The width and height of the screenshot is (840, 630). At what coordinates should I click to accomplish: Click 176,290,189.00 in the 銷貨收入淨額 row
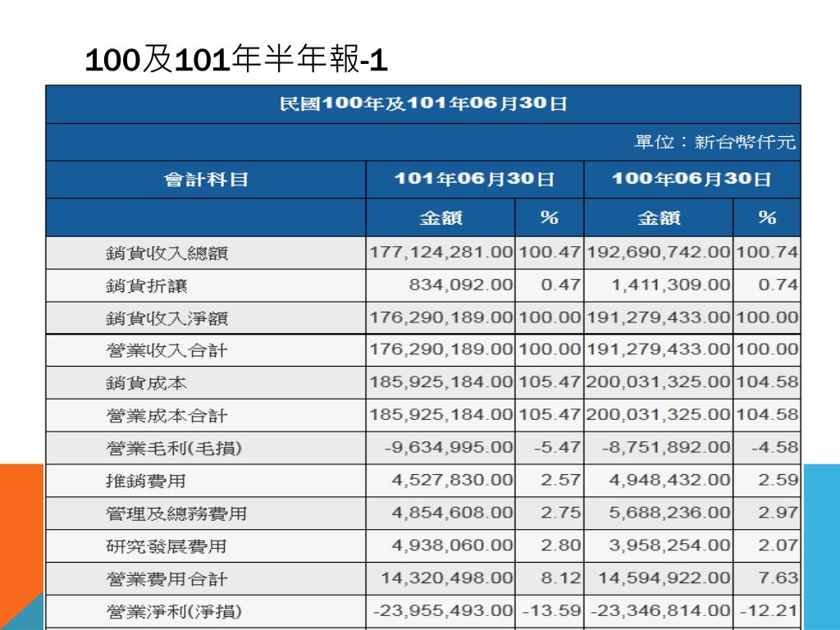441,317
